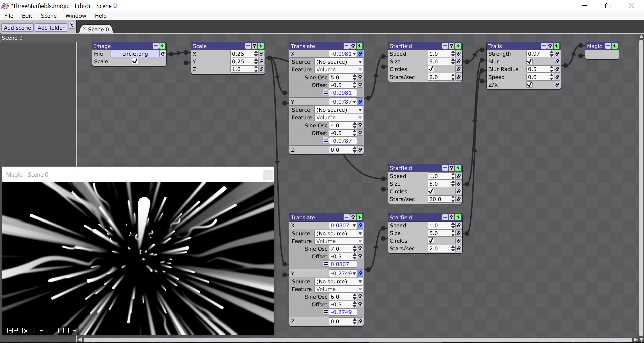
Task: Click the circle.png file field
Action: pyautogui.click(x=135, y=54)
